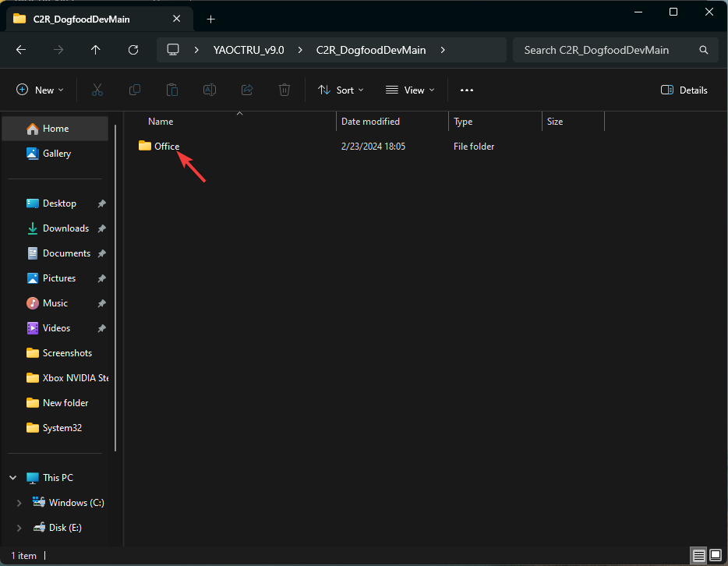
Task: Switch to large thumbnails view in status bar
Action: (x=716, y=555)
